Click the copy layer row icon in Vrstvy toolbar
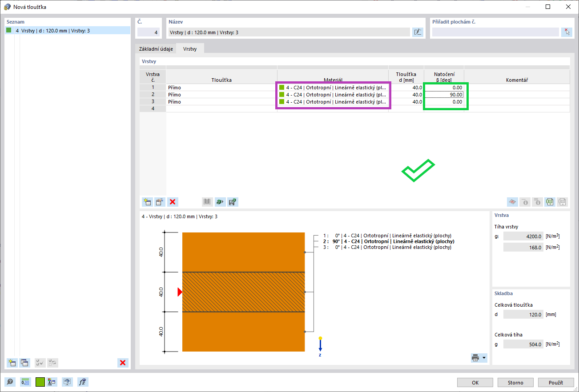 [160, 202]
